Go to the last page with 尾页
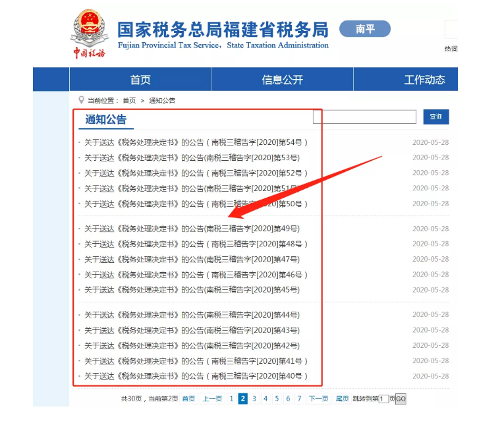 coord(342,399)
